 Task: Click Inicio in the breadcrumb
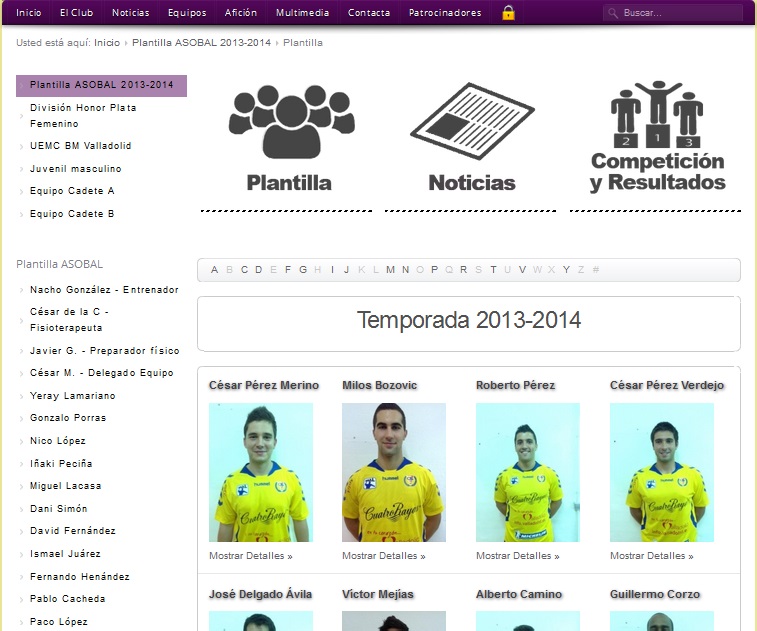click(x=107, y=42)
